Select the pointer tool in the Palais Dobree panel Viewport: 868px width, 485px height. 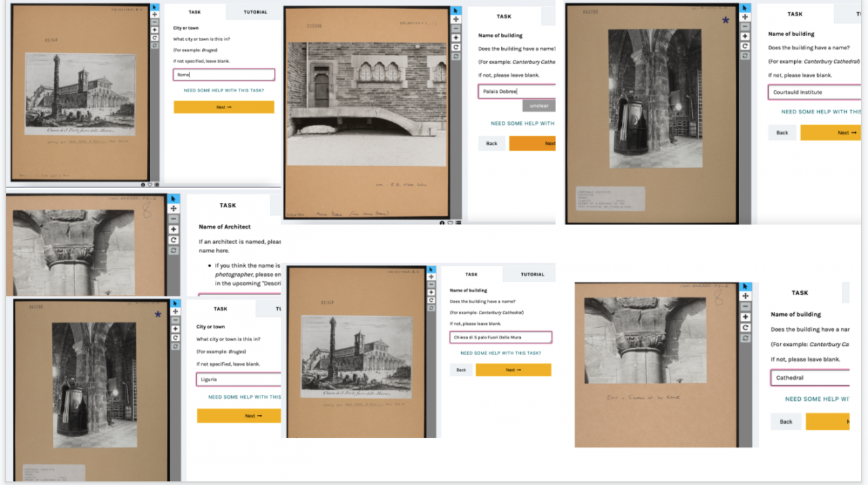click(x=456, y=10)
